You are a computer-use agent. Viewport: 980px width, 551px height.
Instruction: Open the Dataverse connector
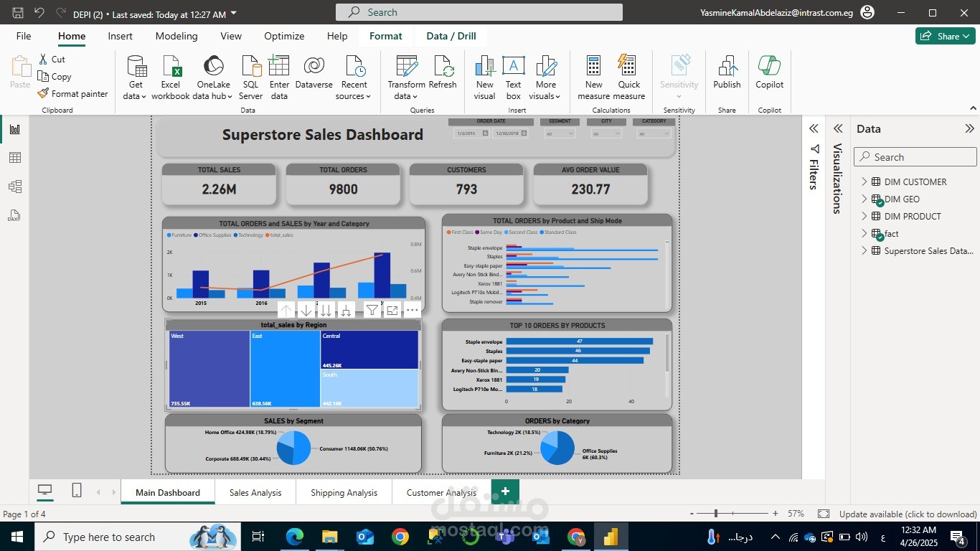pos(314,72)
